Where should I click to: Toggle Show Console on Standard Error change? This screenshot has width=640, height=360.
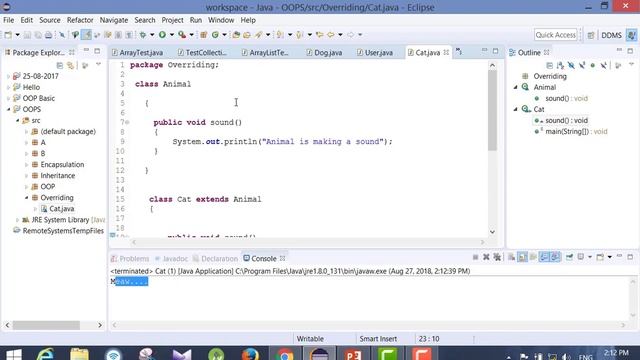click(555, 257)
